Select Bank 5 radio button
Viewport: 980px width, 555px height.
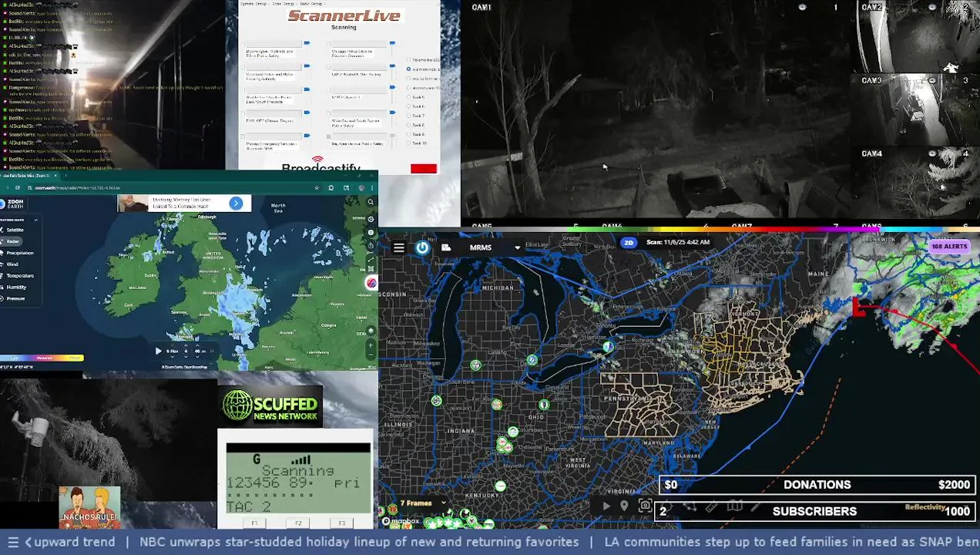[408, 97]
